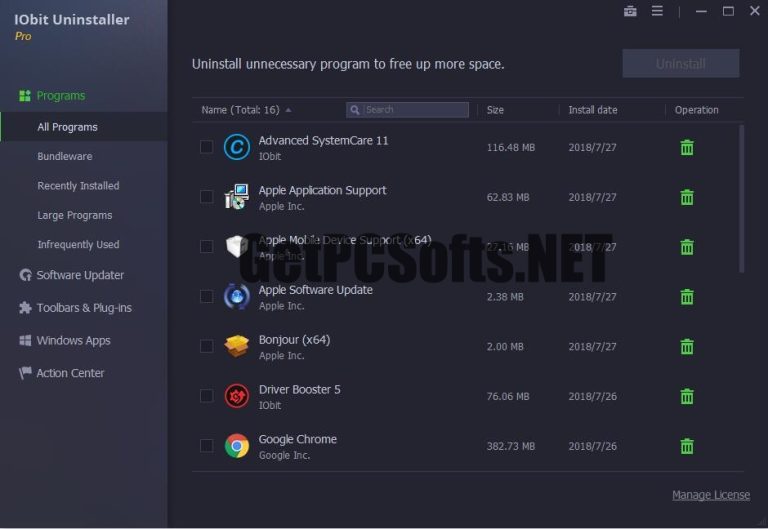Sort by the Size column header

495,110
